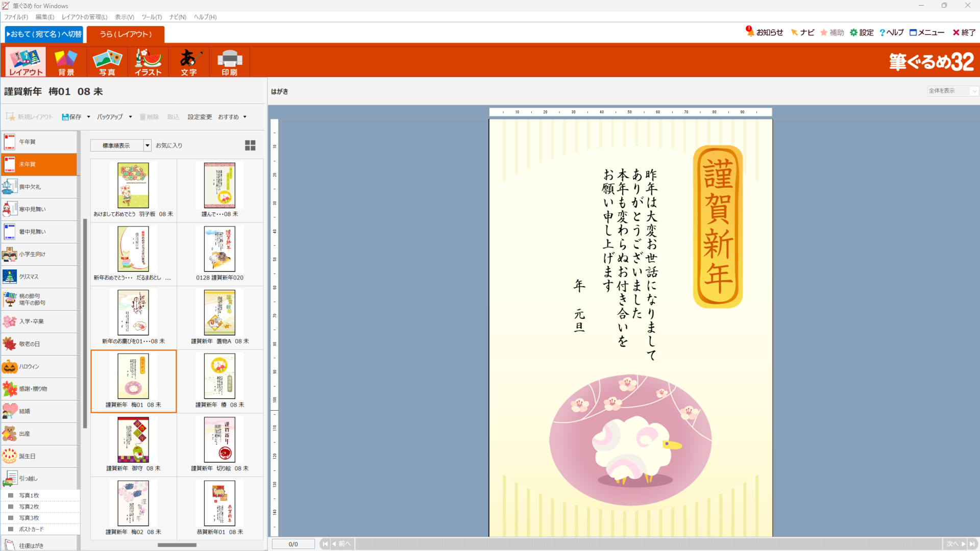Viewport: 980px width, 551px height.
Task: Click the thumbnail list horizontal scrollbar
Action: 177,545
